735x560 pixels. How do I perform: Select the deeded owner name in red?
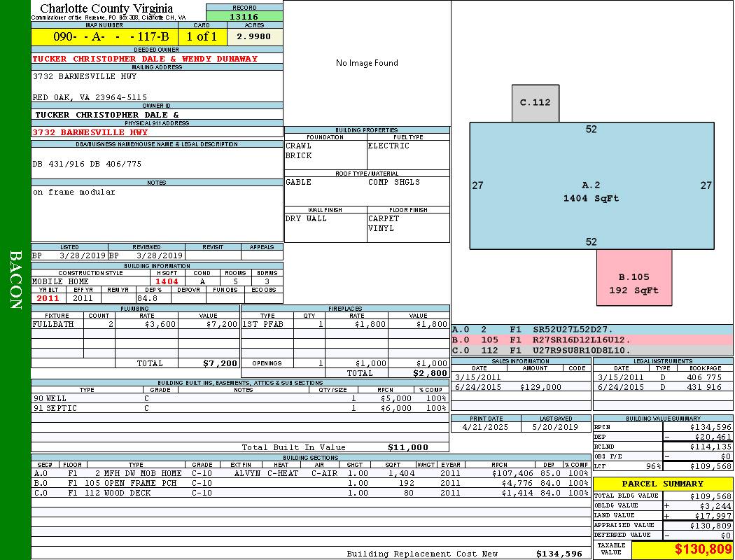pyautogui.click(x=146, y=59)
